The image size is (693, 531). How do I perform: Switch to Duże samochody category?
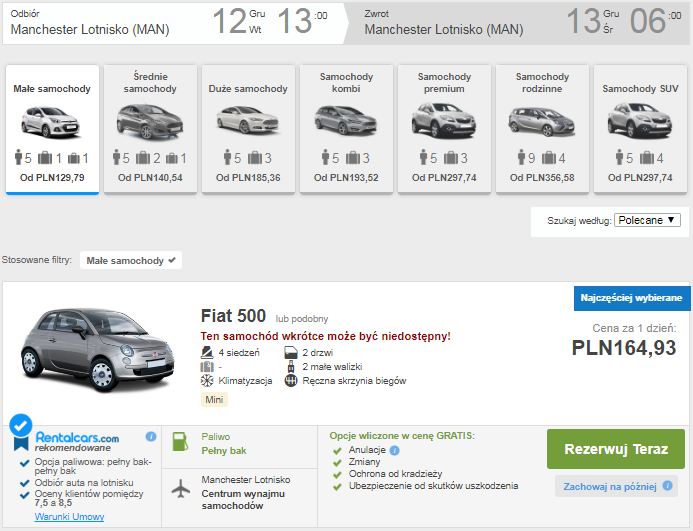(x=248, y=130)
